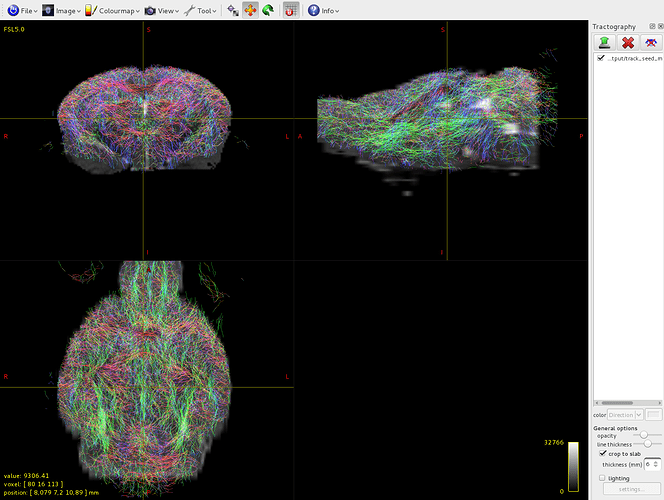Click the greyscale colour bar

point(573,467)
